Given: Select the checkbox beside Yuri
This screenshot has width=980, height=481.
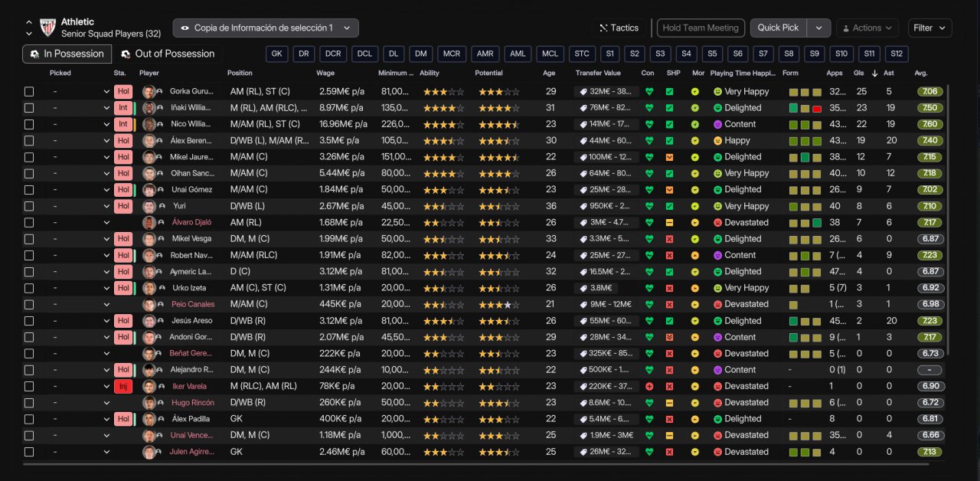Looking at the screenshot, I should [x=29, y=206].
